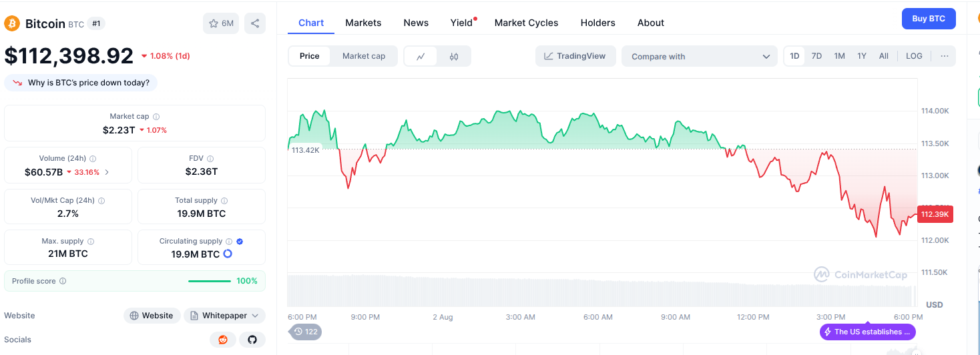This screenshot has height=355, width=980.
Task: Open the Yield tab
Action: tap(462, 23)
